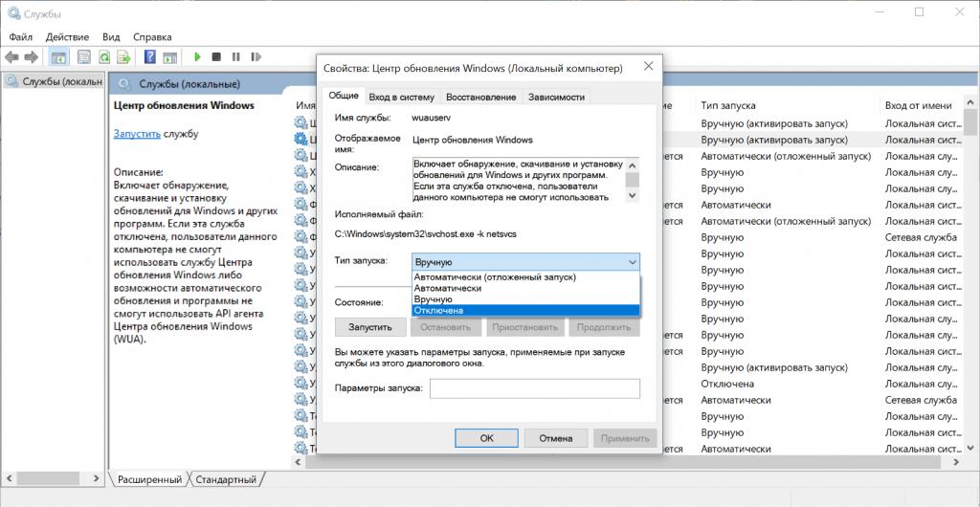Click the 'Запустить' button in the dialog
The height and width of the screenshot is (507, 980).
tap(369, 327)
